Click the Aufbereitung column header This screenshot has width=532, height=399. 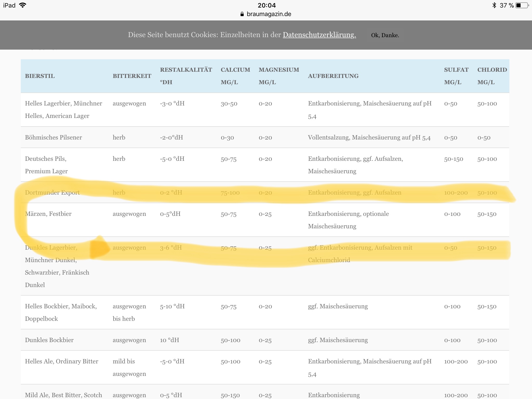[333, 76]
